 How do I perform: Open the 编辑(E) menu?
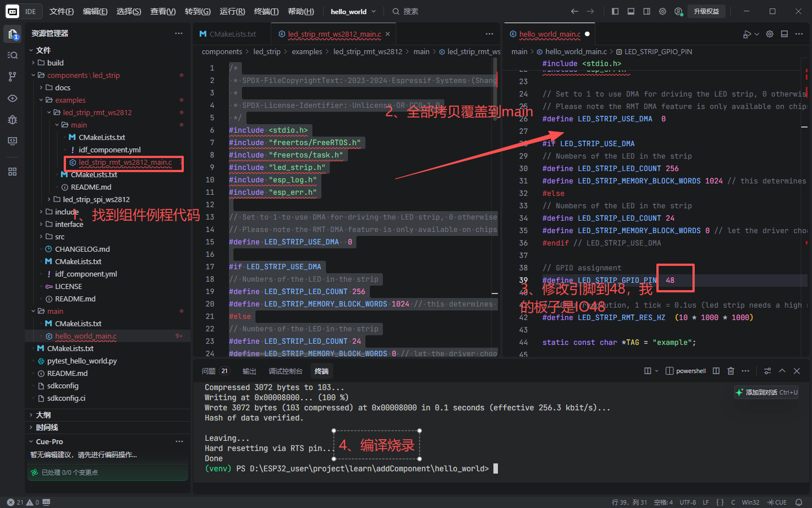click(x=95, y=11)
